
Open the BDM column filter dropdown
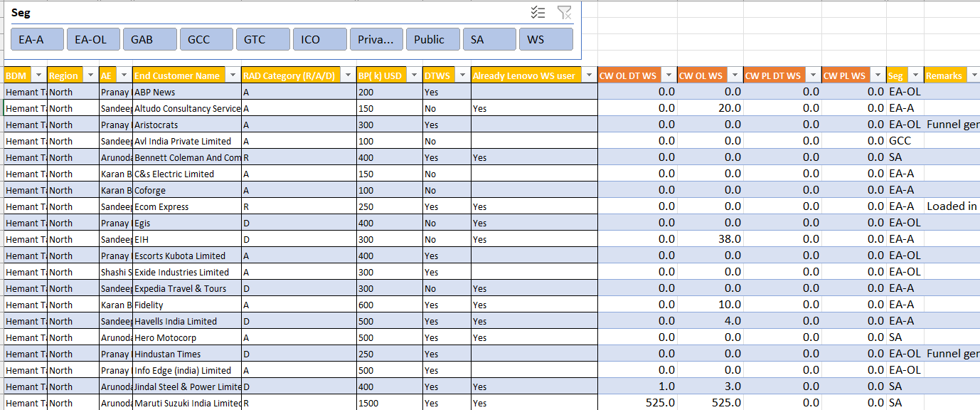coord(41,75)
